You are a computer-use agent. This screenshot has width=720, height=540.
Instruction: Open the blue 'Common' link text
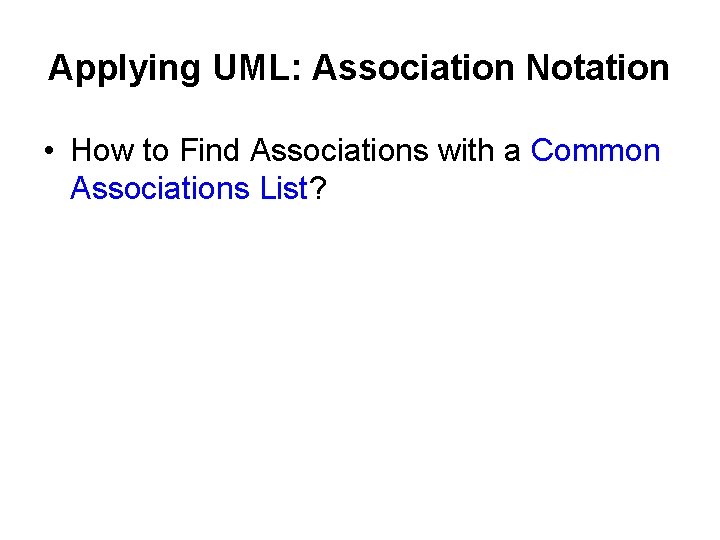click(x=596, y=151)
